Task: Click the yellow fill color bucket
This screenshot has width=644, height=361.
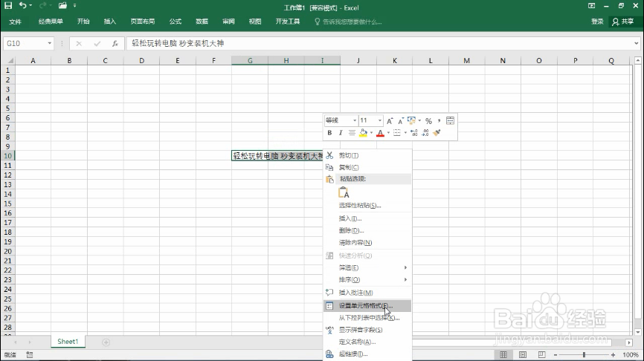Action: pyautogui.click(x=363, y=133)
